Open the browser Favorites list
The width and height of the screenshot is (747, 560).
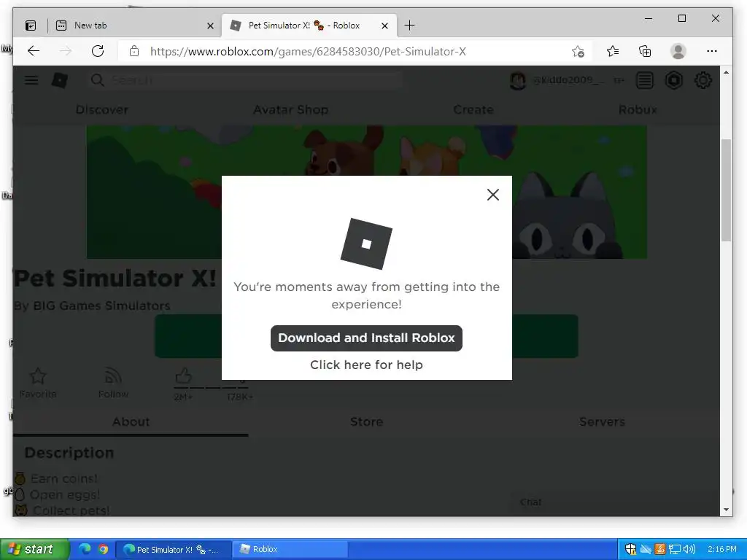pos(613,51)
